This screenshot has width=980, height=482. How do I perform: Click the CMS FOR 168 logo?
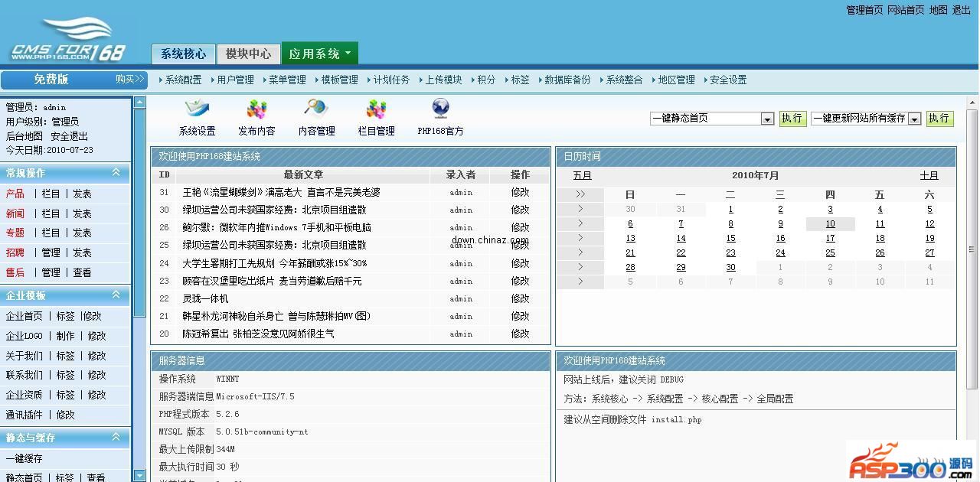click(x=67, y=40)
